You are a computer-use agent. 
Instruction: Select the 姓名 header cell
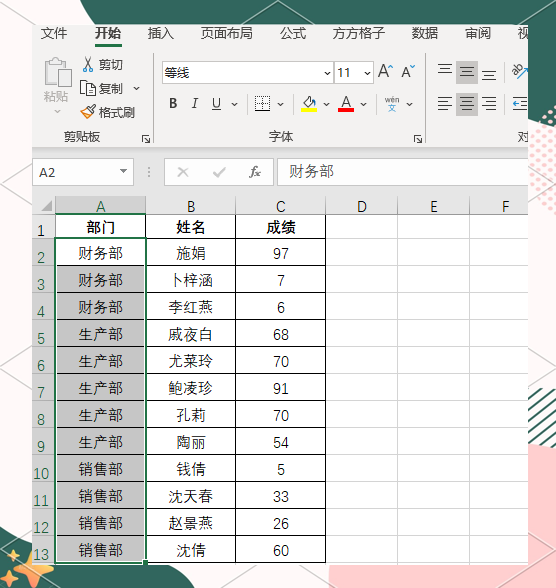coord(191,226)
